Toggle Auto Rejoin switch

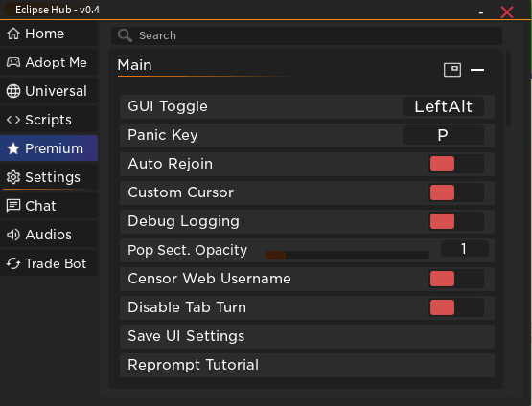[x=456, y=164]
